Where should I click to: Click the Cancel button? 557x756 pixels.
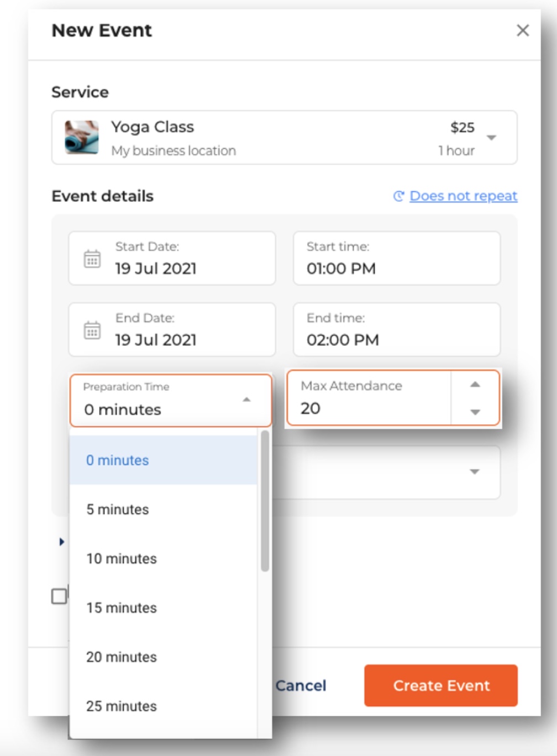[301, 686]
